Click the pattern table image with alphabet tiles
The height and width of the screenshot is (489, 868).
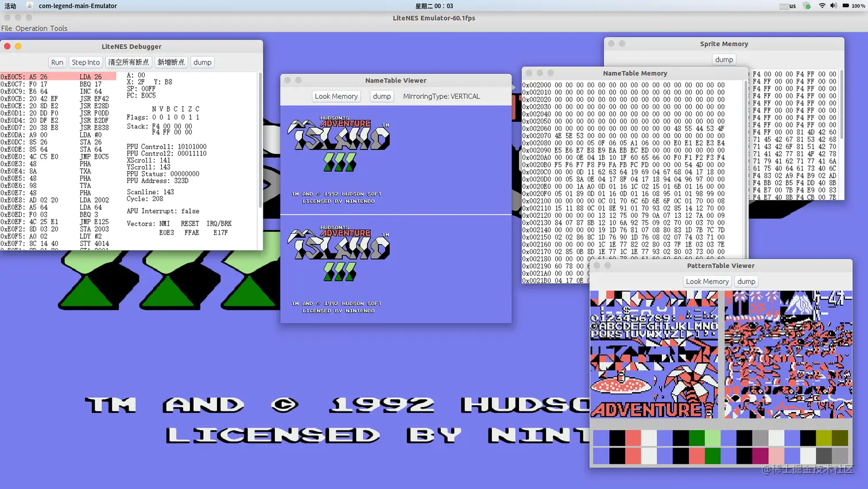(x=654, y=355)
